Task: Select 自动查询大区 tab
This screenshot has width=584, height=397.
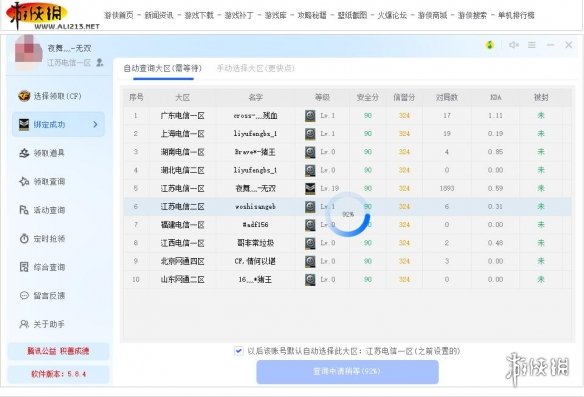Action: 162,68
